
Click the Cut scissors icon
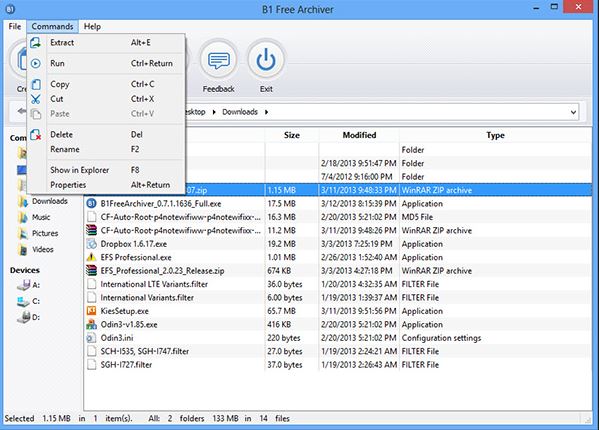coord(36,99)
